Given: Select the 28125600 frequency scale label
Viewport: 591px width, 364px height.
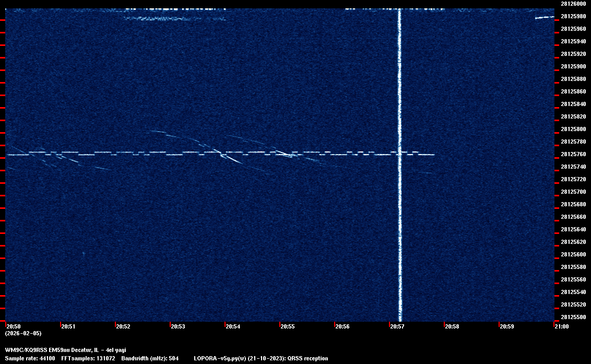Looking at the screenshot, I should (573, 254).
